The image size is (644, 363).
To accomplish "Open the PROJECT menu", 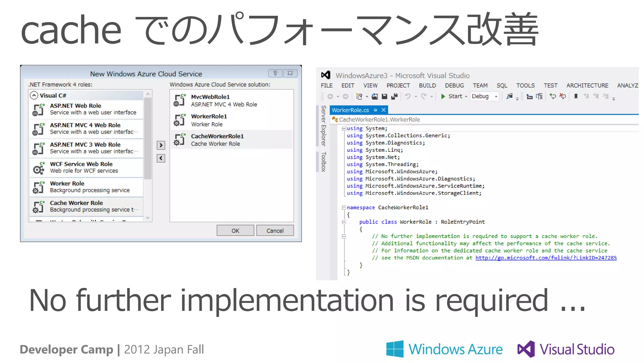I will (398, 86).
